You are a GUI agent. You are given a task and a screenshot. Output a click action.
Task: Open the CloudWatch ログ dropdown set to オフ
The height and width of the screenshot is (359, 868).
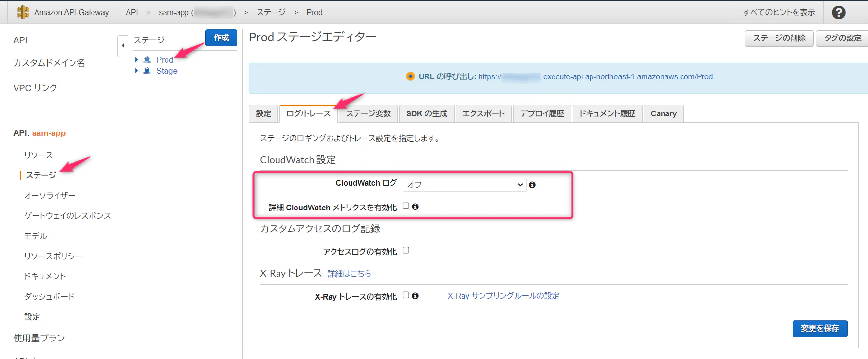[464, 185]
